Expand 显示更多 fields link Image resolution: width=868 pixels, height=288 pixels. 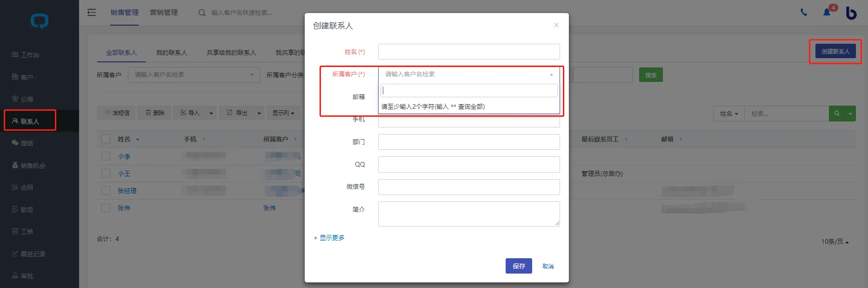329,238
